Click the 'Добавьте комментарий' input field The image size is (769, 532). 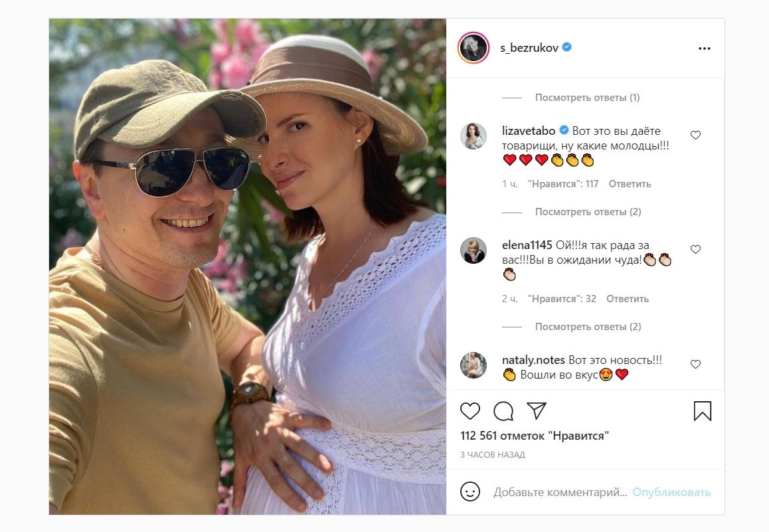coord(560,491)
